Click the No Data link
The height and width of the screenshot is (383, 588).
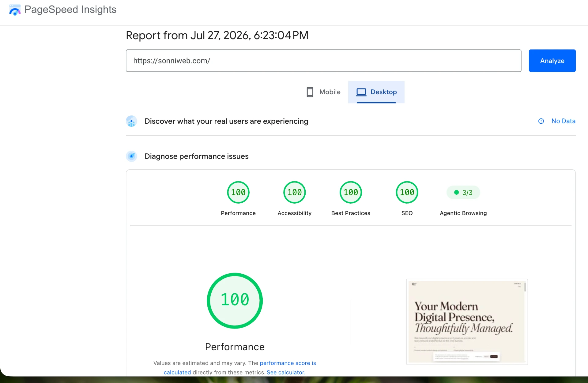tap(563, 121)
